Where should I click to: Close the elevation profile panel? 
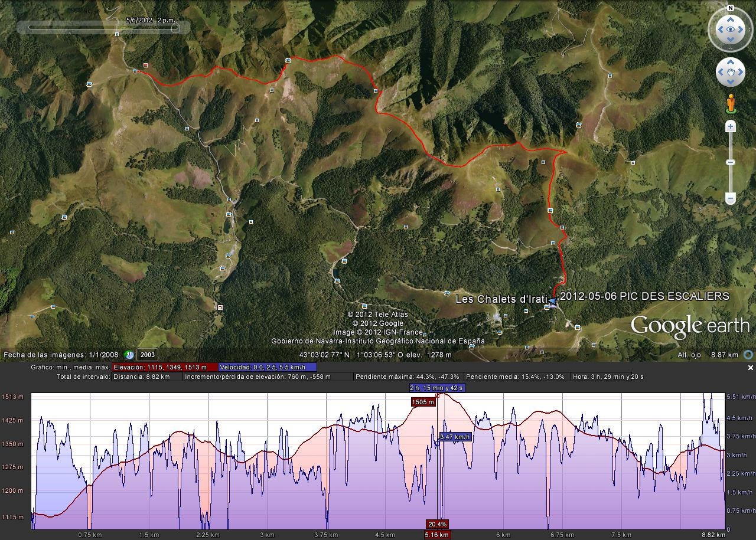tap(751, 368)
